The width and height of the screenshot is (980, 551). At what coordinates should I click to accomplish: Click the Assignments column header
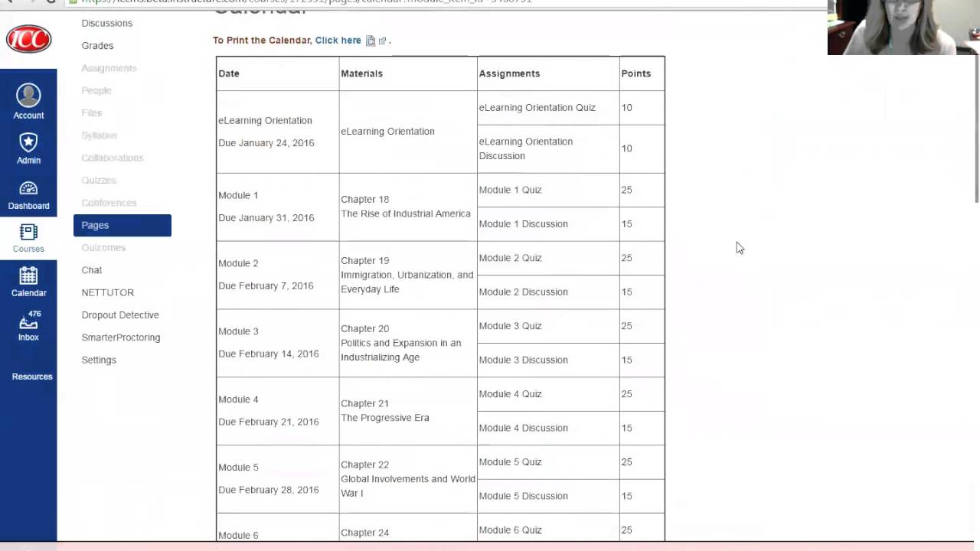pyautogui.click(x=548, y=73)
